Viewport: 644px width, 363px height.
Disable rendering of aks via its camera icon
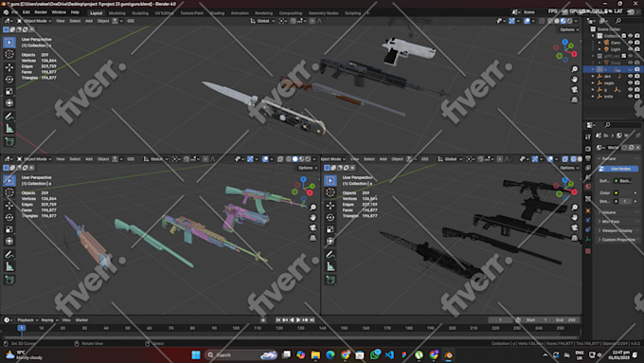[637, 76]
